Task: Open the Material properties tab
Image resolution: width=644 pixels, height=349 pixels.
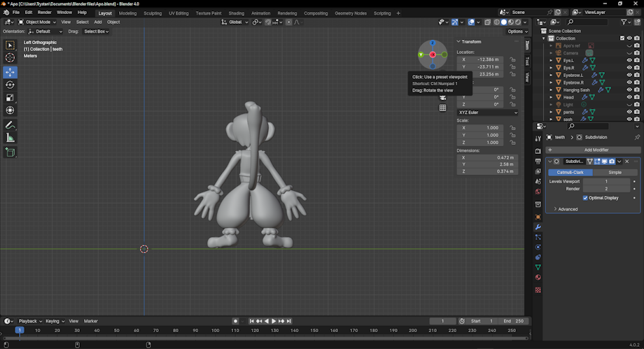Action: [538, 277]
